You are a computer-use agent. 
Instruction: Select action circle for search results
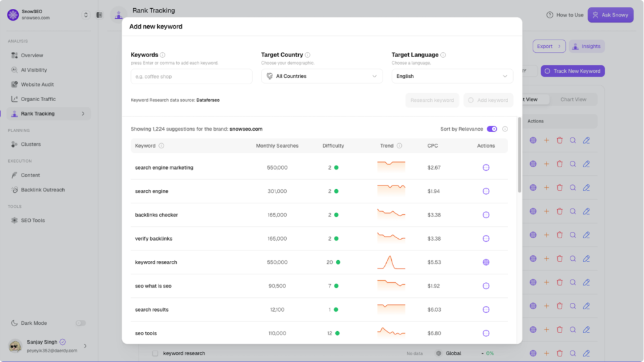[486, 309]
